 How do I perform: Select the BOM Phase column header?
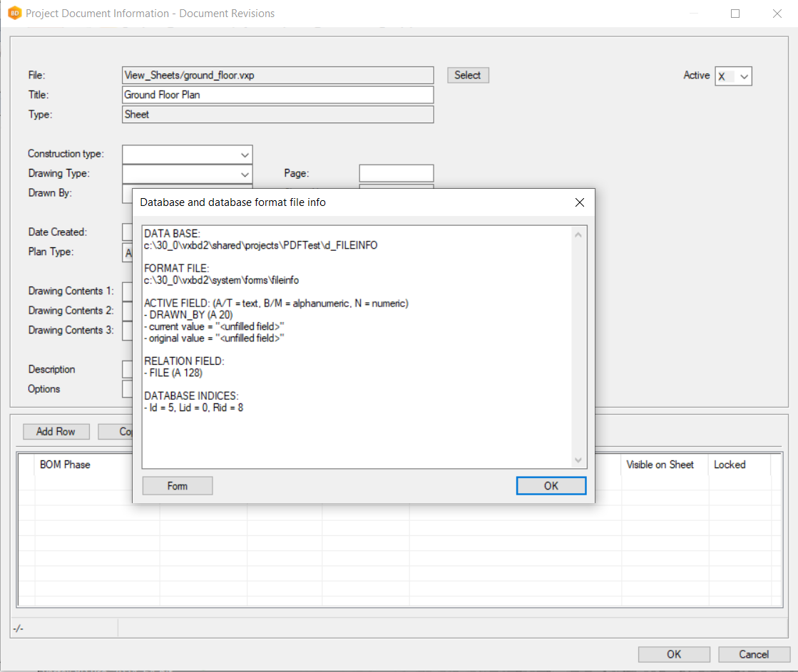(x=66, y=465)
